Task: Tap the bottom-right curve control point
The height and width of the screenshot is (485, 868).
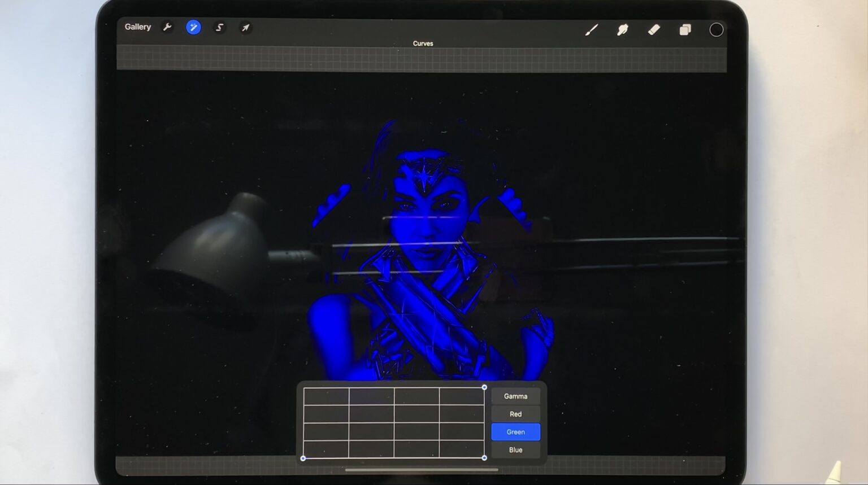Action: coord(484,458)
